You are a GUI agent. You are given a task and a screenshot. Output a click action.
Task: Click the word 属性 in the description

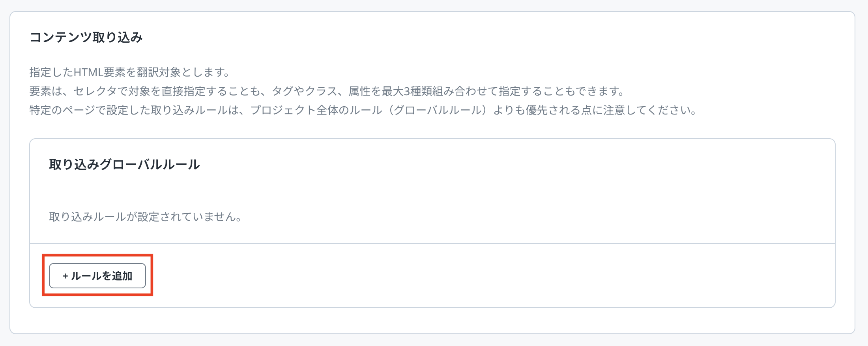pyautogui.click(x=359, y=91)
